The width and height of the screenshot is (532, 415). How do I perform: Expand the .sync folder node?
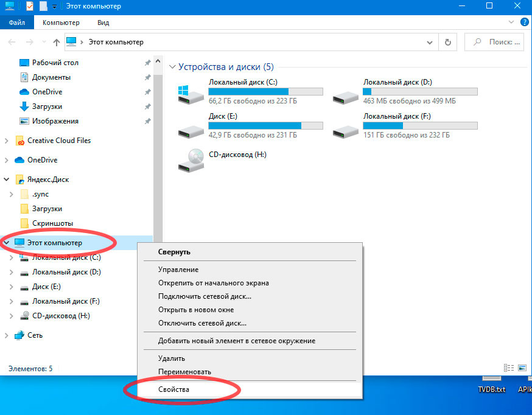[11, 194]
